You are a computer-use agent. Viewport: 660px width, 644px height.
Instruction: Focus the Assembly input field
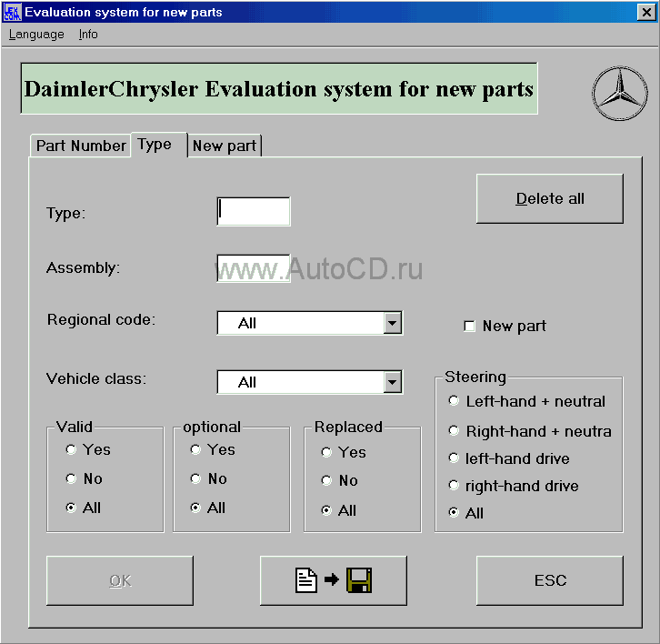pyautogui.click(x=254, y=268)
